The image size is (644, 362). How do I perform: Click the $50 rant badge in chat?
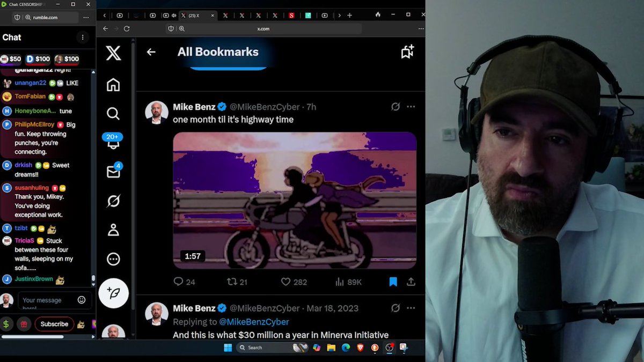tap(11, 59)
